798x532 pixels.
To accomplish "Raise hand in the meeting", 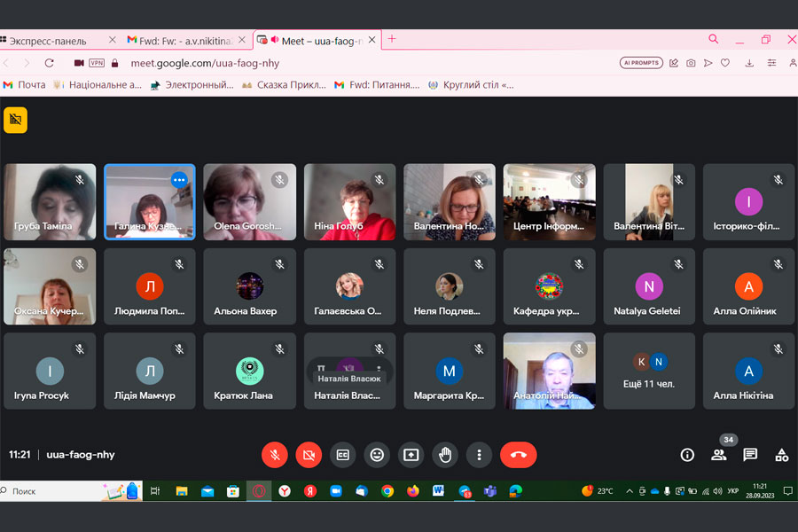I will [445, 455].
